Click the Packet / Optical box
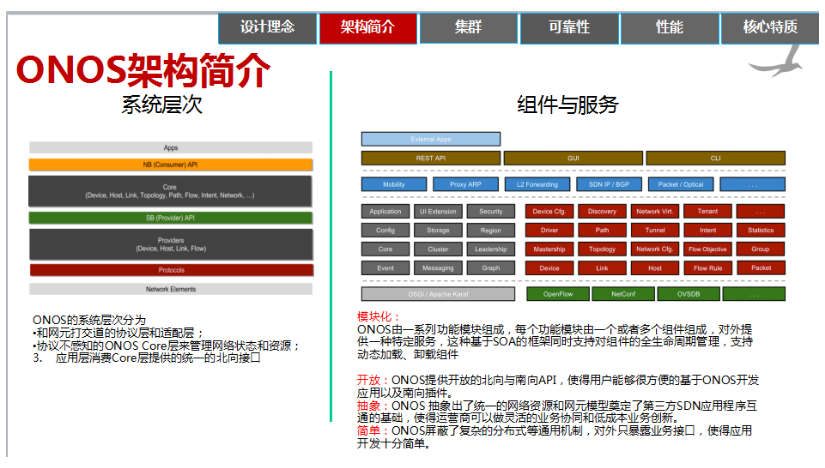The image size is (825, 468). pyautogui.click(x=681, y=184)
